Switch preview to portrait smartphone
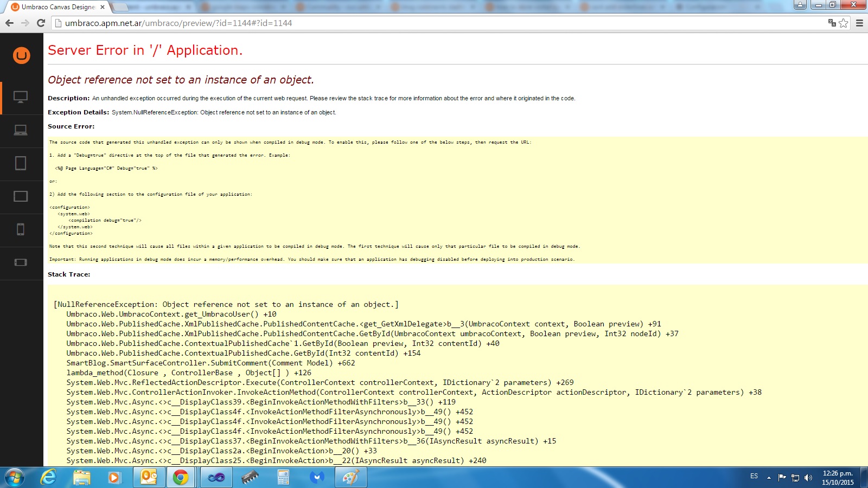Image resolution: width=868 pixels, height=488 pixels. tap(21, 229)
